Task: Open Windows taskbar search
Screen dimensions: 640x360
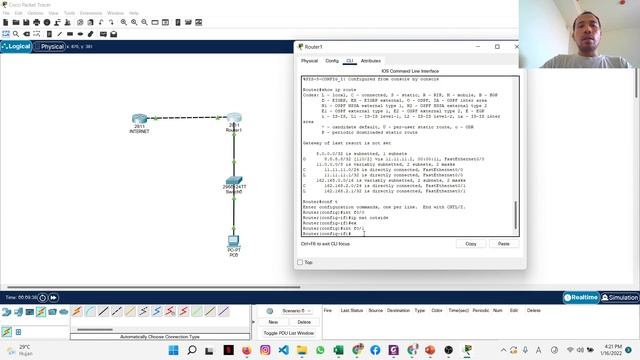Action: coord(192,350)
